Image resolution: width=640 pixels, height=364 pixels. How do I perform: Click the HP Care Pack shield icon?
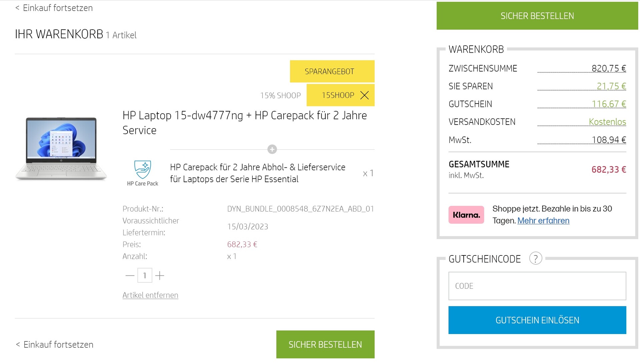click(x=143, y=170)
